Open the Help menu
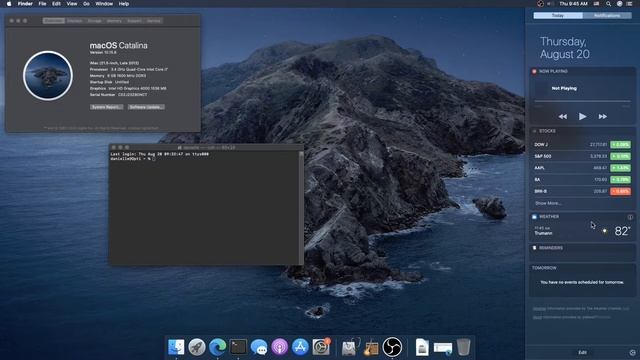The image size is (640, 360). click(124, 4)
